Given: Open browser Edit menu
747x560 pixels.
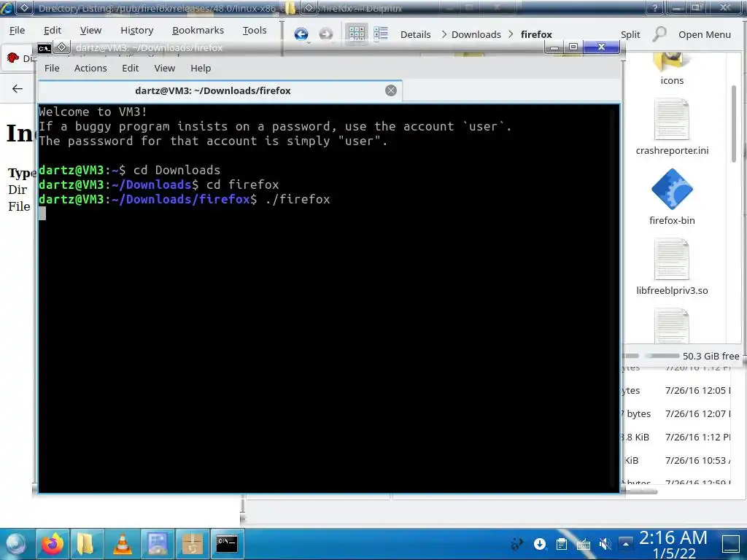Looking at the screenshot, I should point(53,30).
